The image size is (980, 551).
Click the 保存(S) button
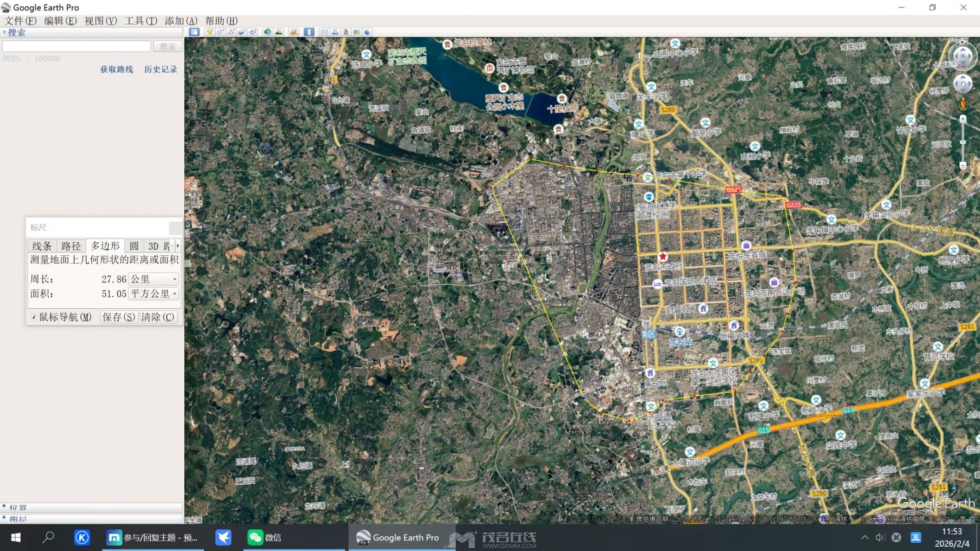(x=118, y=317)
